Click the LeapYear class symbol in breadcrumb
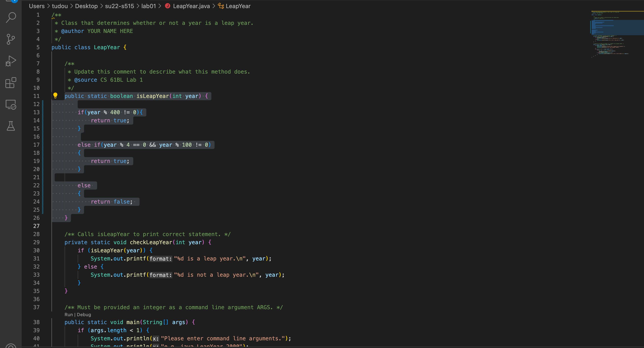Image resolution: width=644 pixels, height=348 pixels. 238,6
